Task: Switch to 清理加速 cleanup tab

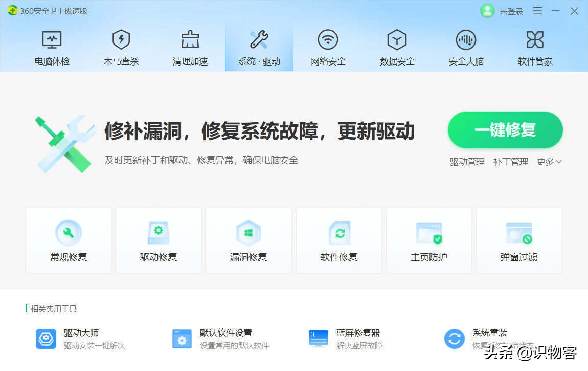Action: coord(190,46)
